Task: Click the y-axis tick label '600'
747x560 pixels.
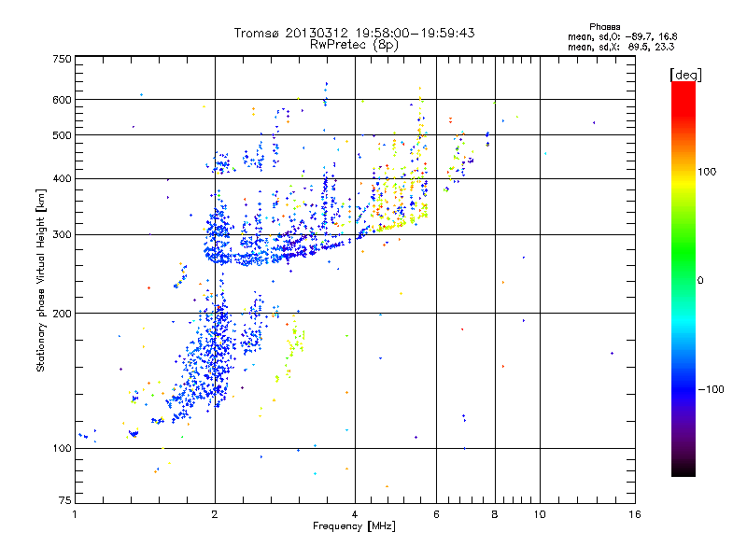Action: 62,100
